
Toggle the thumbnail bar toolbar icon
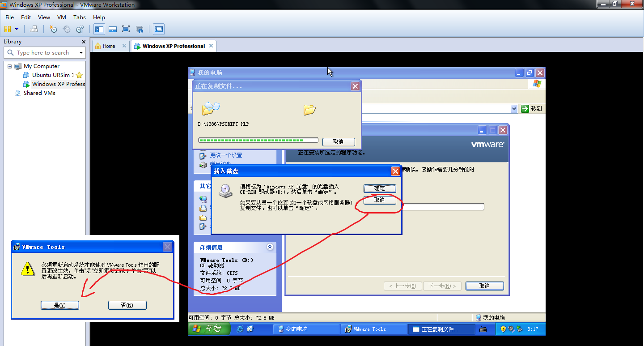pos(113,29)
